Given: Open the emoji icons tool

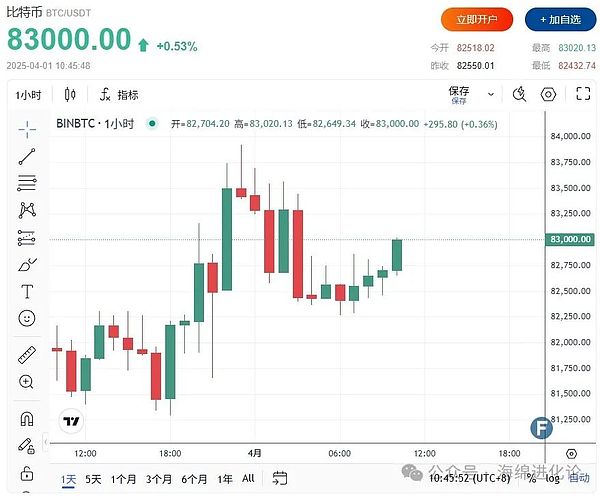Looking at the screenshot, I should 27,319.
